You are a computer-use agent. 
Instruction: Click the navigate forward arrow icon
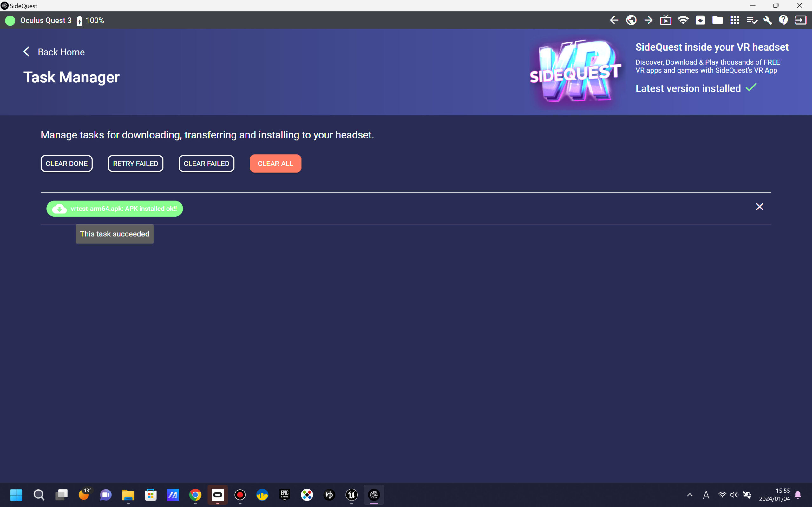tap(648, 20)
